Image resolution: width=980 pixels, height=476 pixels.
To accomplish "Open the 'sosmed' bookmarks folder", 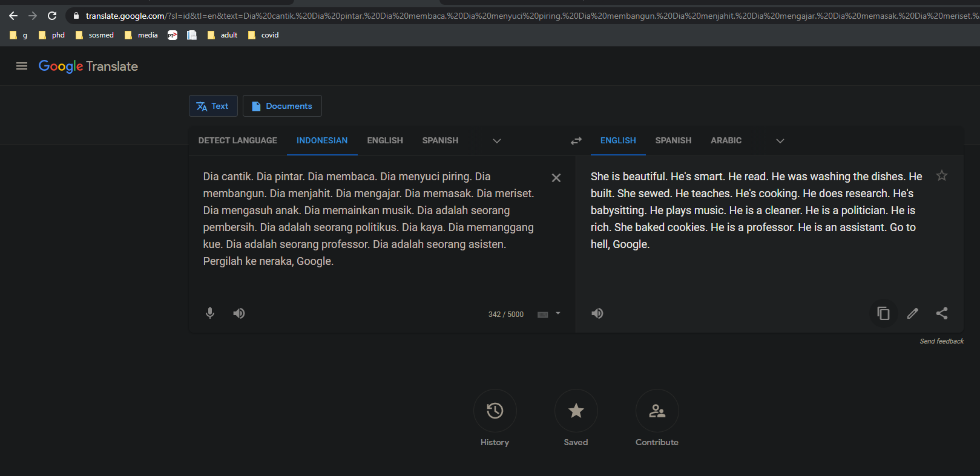I will [94, 35].
